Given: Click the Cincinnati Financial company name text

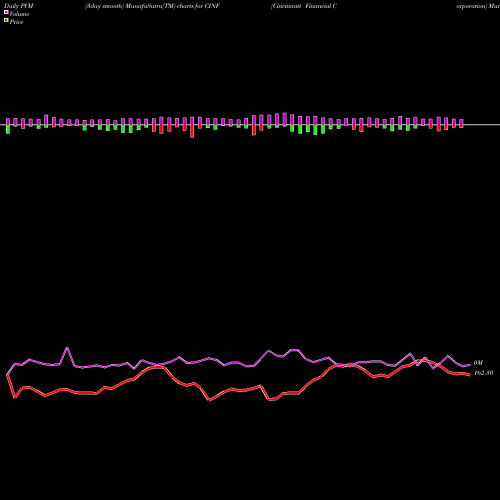Looking at the screenshot, I should click(304, 6).
